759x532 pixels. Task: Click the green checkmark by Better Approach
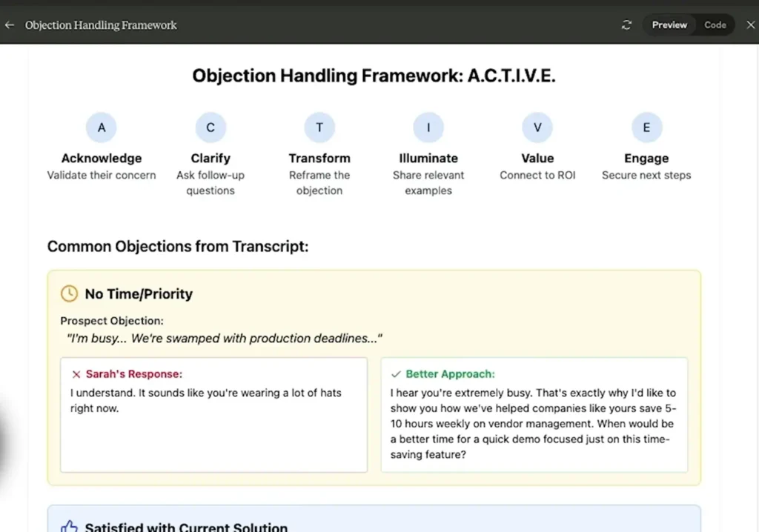point(396,374)
